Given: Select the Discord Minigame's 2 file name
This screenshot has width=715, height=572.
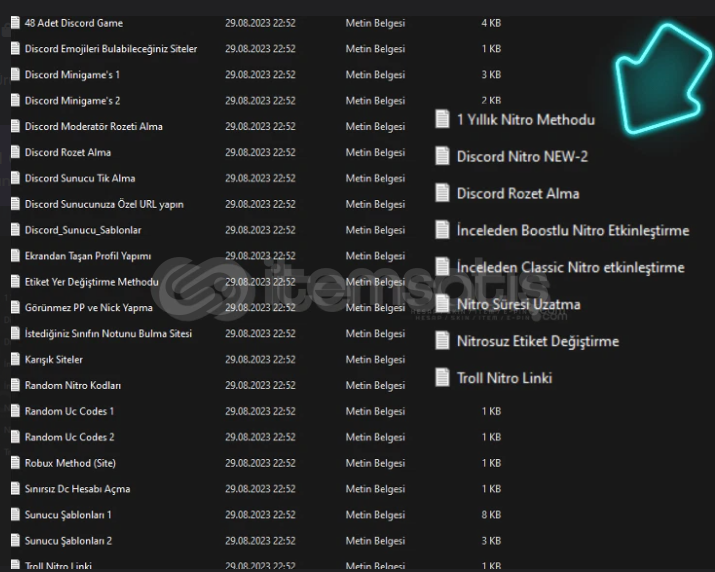Looking at the screenshot, I should click(73, 100).
